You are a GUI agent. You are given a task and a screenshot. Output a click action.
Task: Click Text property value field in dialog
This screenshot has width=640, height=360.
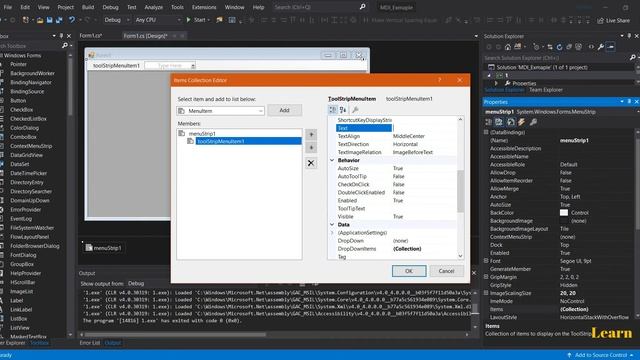424,128
